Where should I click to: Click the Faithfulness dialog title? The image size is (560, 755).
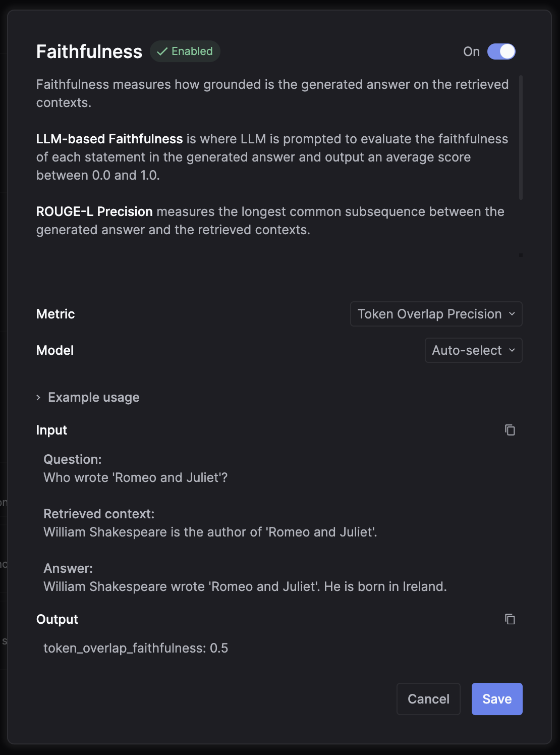(x=89, y=51)
